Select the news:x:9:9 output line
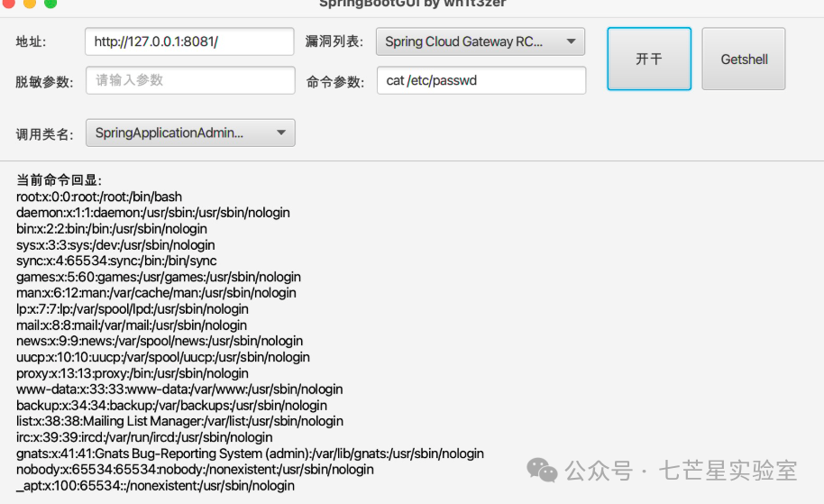This screenshot has height=504, width=824. 160,341
